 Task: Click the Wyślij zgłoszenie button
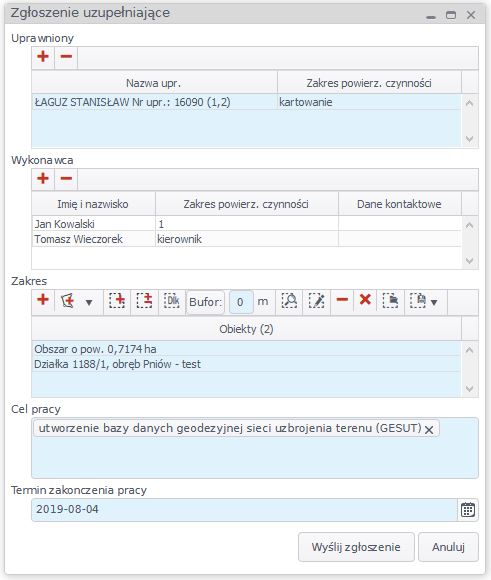356,547
